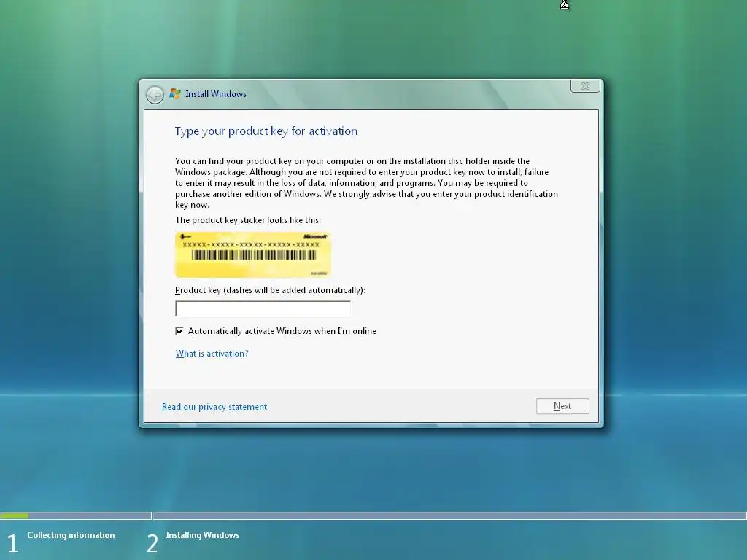This screenshot has height=560, width=747.
Task: Click the paragraph explaining where to find product key
Action: coord(366,183)
